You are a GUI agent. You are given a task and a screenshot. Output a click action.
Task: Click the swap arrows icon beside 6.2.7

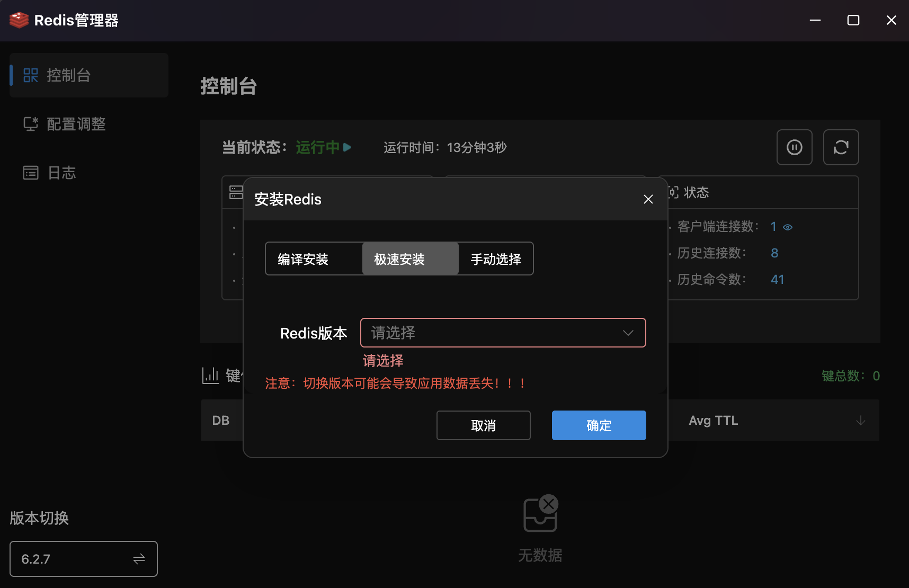click(x=139, y=559)
